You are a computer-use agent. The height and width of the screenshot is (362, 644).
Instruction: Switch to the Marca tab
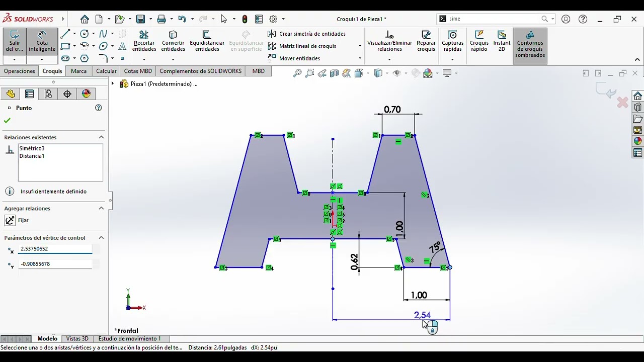[78, 71]
